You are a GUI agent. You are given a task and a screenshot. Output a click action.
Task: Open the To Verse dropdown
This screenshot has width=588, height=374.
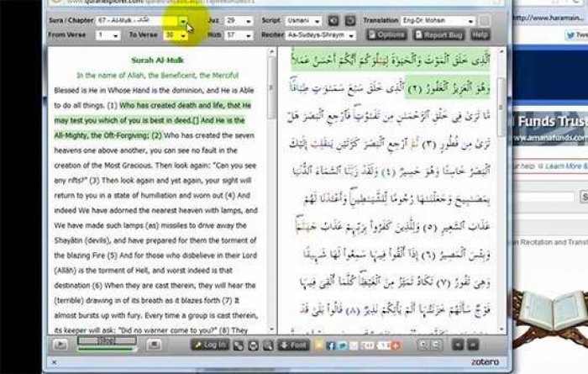[176, 35]
